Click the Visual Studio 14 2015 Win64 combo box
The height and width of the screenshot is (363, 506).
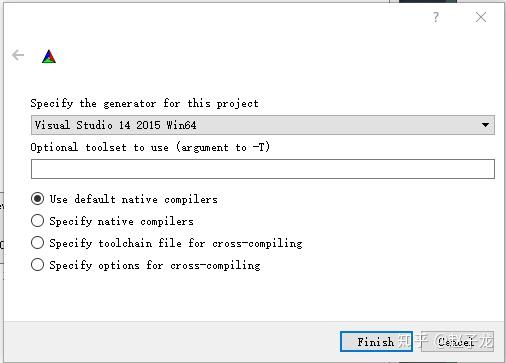[x=263, y=125]
